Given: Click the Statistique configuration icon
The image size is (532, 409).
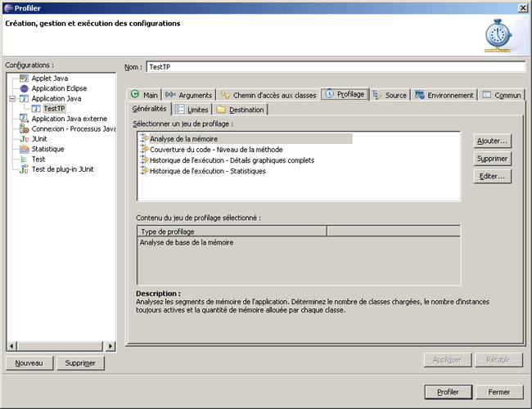Looking at the screenshot, I should (25, 150).
